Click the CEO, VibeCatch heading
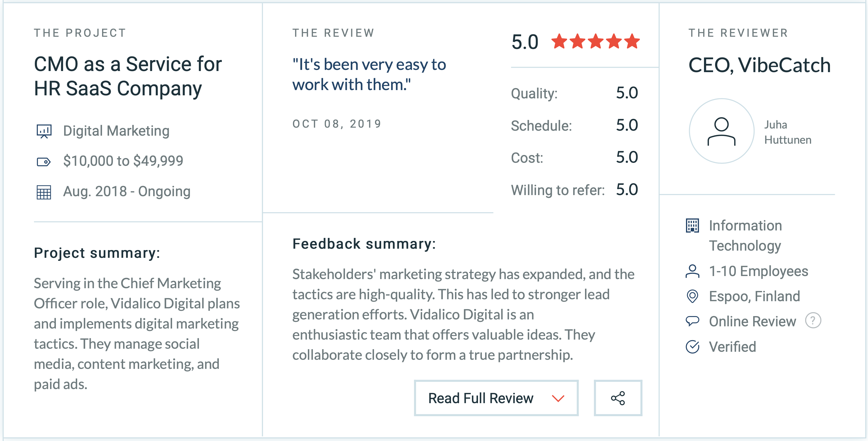Image resolution: width=868 pixels, height=441 pixels. 760,65
